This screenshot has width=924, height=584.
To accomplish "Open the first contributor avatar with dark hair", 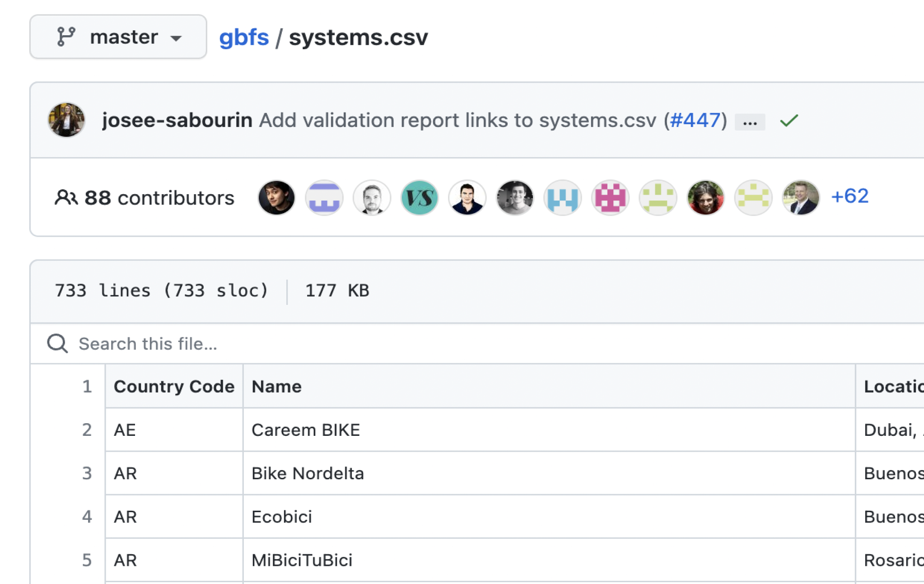I will (276, 197).
